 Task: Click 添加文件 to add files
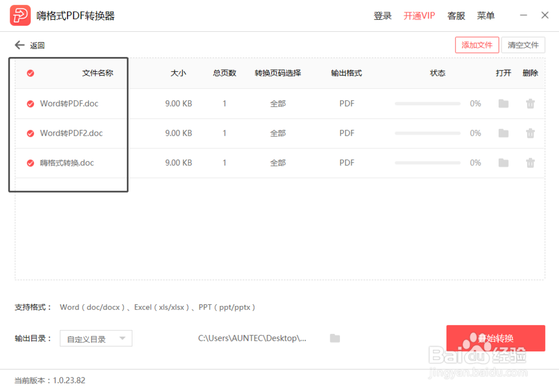pyautogui.click(x=477, y=45)
